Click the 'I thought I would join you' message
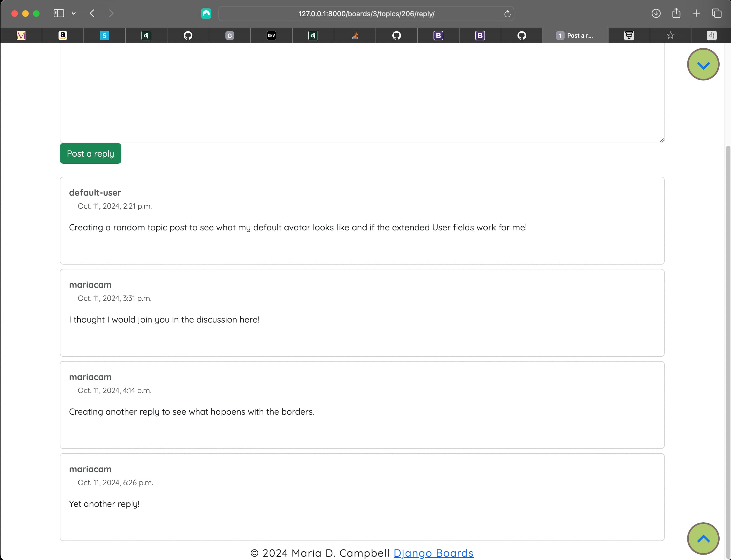This screenshot has width=731, height=560. tap(164, 320)
